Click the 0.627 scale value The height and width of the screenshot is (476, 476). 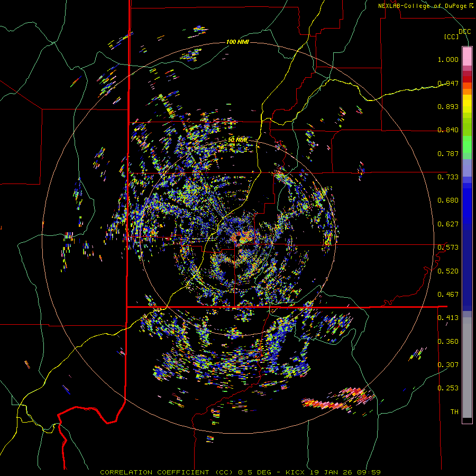tap(448, 224)
